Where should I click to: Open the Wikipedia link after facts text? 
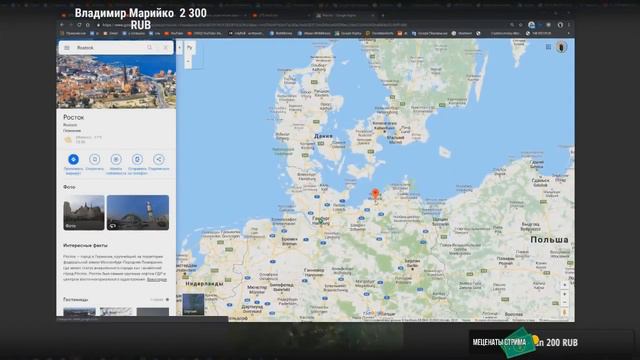coord(157,280)
